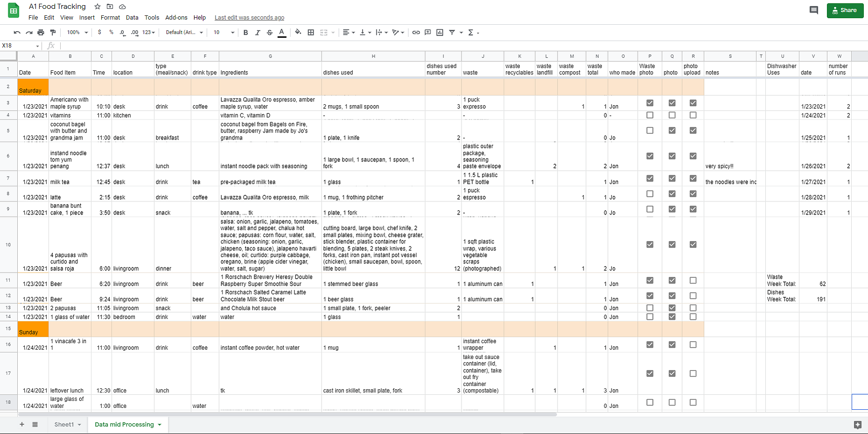
Task: Open the Explore button at bottom right
Action: [857, 425]
